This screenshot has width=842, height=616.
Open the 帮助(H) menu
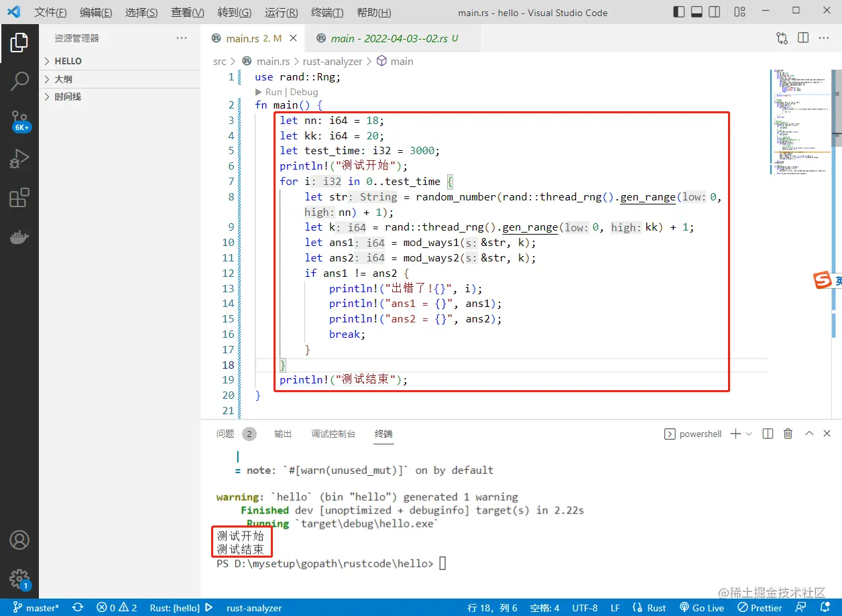pos(373,13)
